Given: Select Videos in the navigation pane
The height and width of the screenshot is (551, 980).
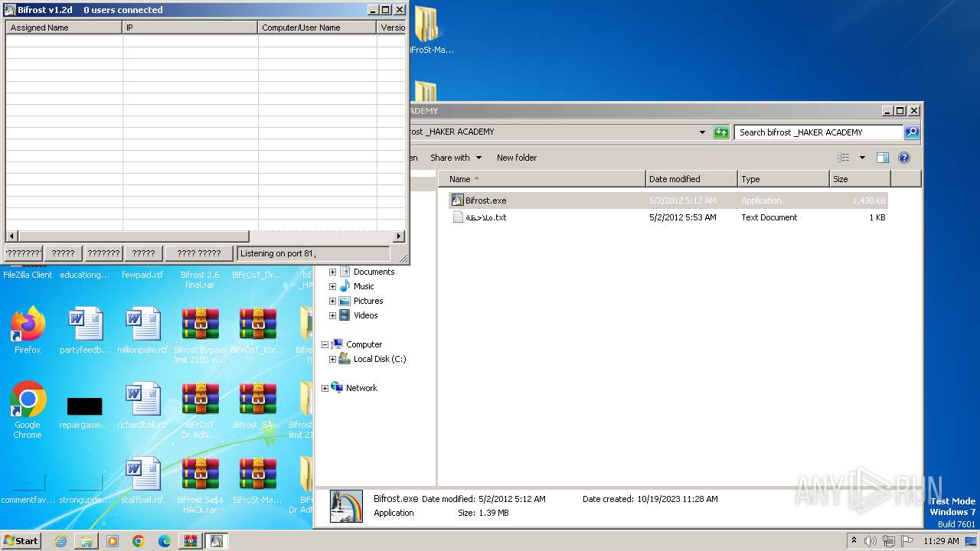Looking at the screenshot, I should tap(365, 315).
